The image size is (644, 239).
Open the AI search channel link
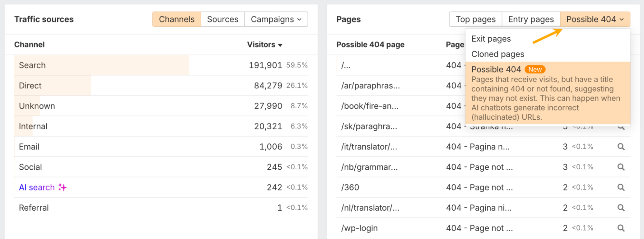click(x=37, y=187)
